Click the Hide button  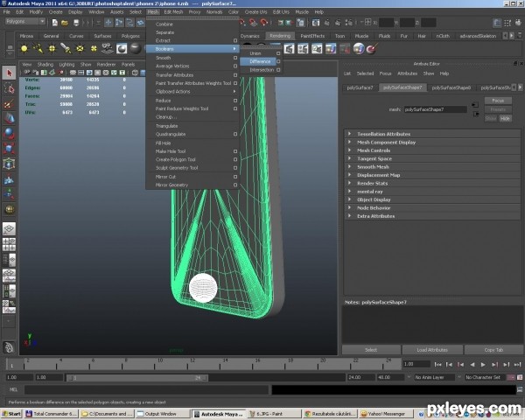pyautogui.click(x=505, y=119)
